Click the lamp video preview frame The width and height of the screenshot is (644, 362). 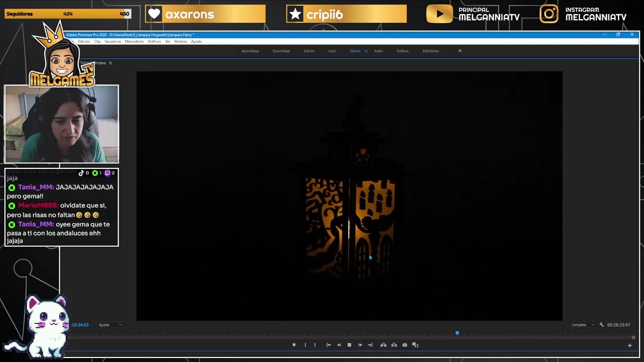pyautogui.click(x=349, y=196)
